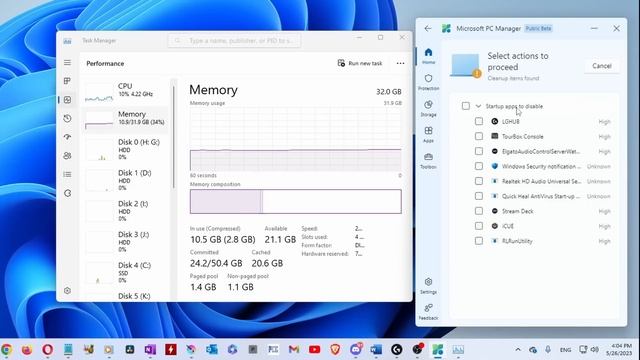Image resolution: width=640 pixels, height=360 pixels.
Task: Click Task Manager icon on taskbar
Action: tap(458, 349)
